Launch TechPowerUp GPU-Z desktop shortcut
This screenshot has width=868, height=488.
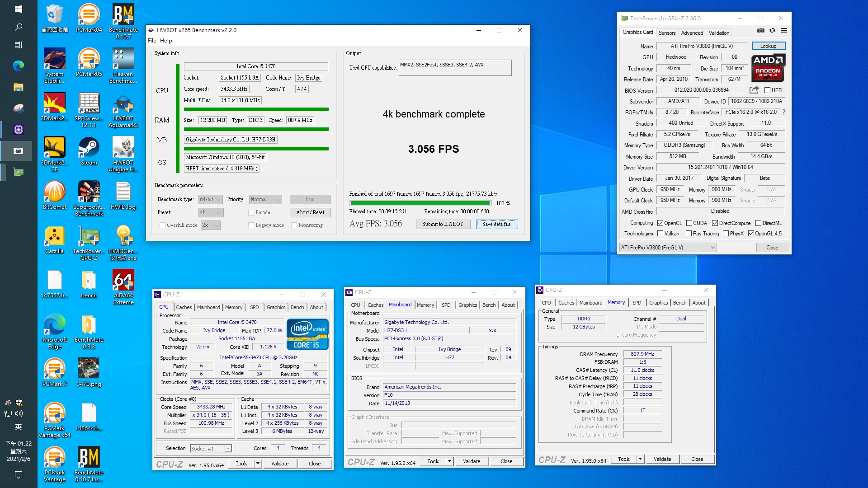tap(89, 243)
